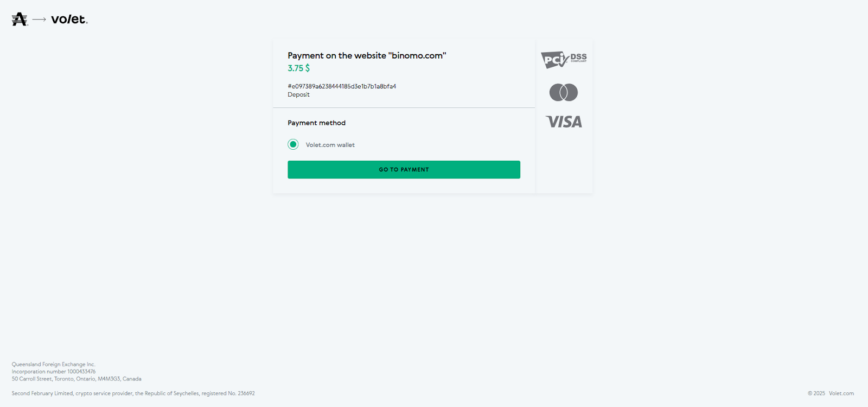Click the © 2025 copyright text

coord(816,393)
